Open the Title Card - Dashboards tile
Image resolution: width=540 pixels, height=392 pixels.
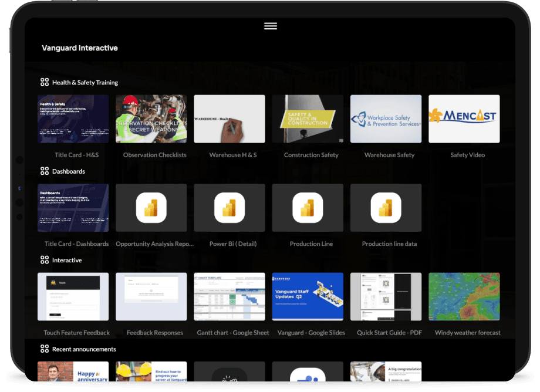tap(73, 208)
